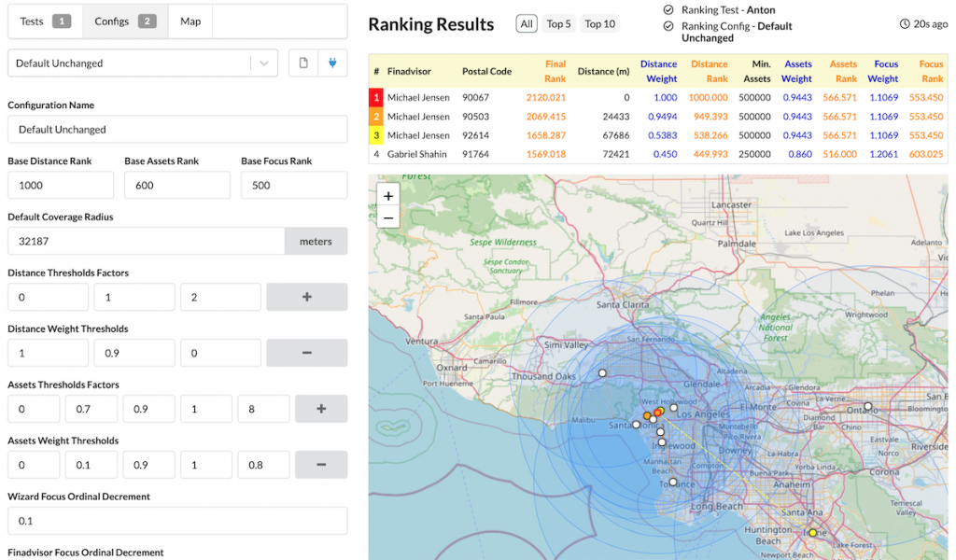Click the Final Rank column header
The height and width of the screenshot is (560, 956).
[555, 71]
